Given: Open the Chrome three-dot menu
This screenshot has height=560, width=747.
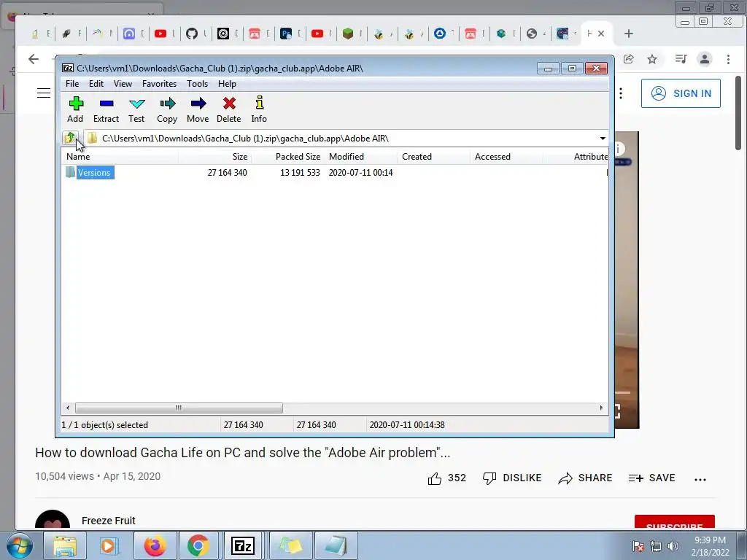Looking at the screenshot, I should click(x=729, y=59).
